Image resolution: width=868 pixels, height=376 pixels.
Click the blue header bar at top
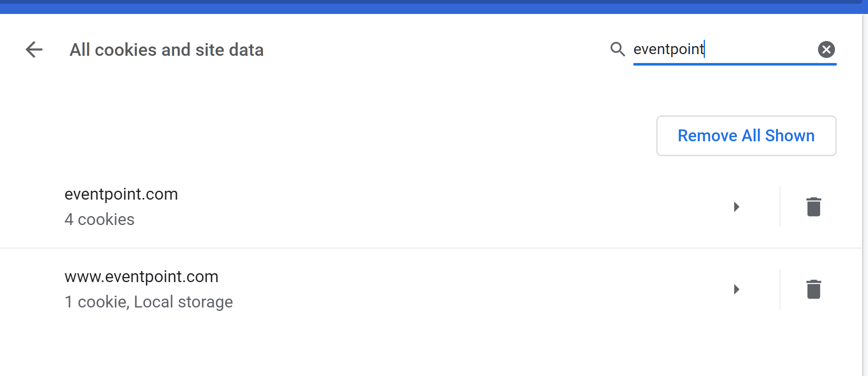[x=423, y=8]
